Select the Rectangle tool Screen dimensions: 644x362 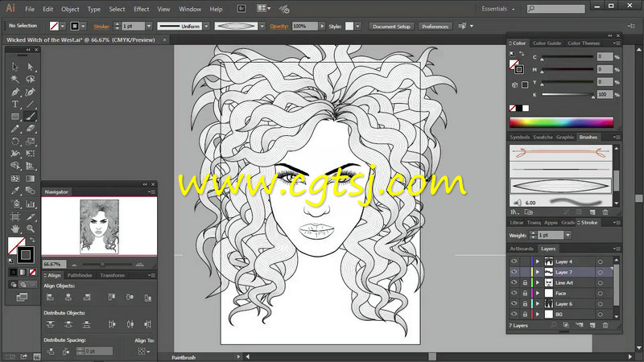[x=15, y=117]
